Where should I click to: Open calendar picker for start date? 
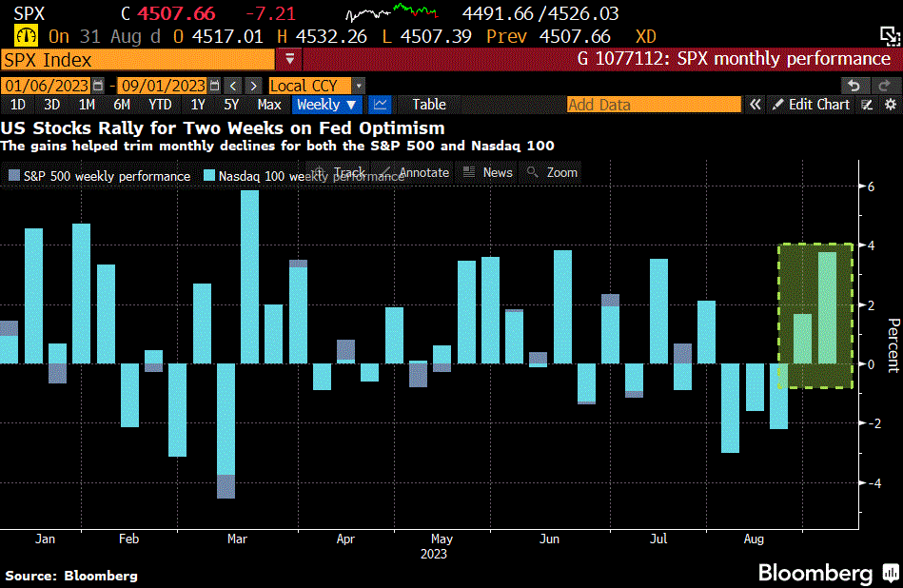coord(98,86)
